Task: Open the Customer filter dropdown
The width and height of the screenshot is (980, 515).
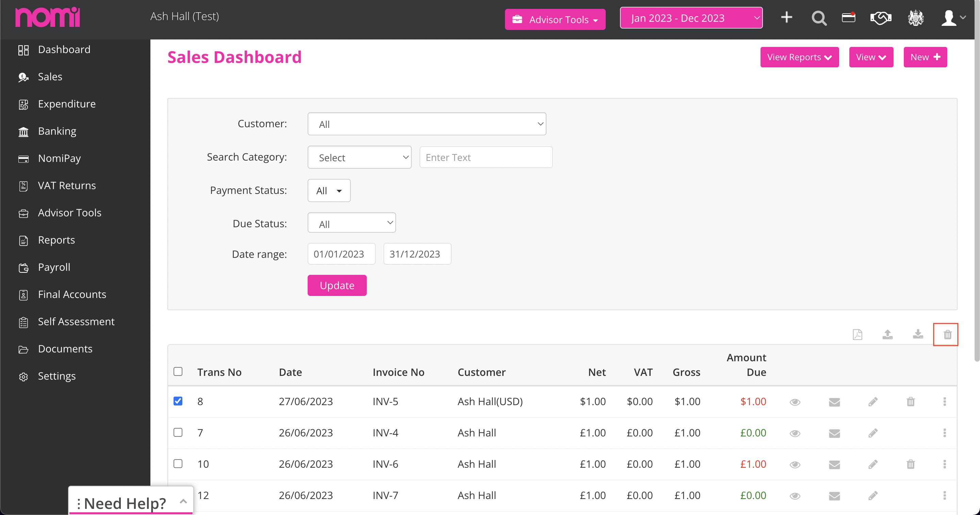Action: coord(427,124)
